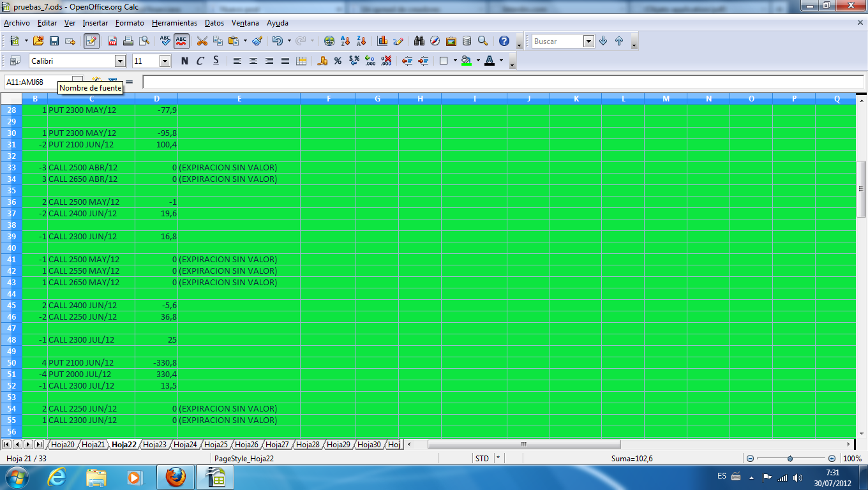Click the Save floppy disk icon

coord(54,41)
